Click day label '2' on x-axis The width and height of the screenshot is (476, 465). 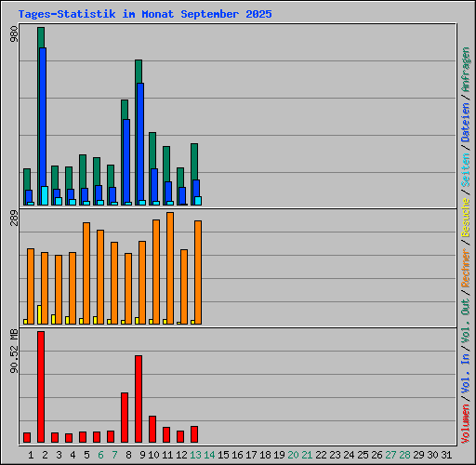45,455
